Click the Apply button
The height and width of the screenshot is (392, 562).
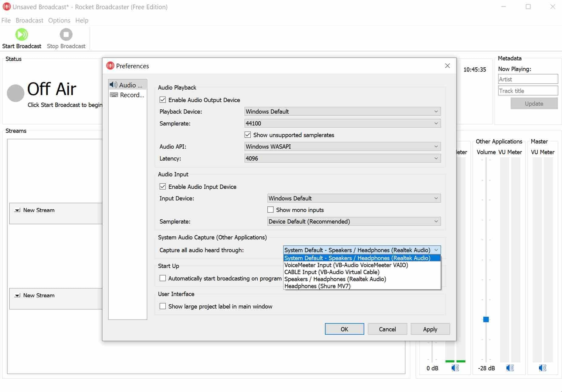pos(430,329)
